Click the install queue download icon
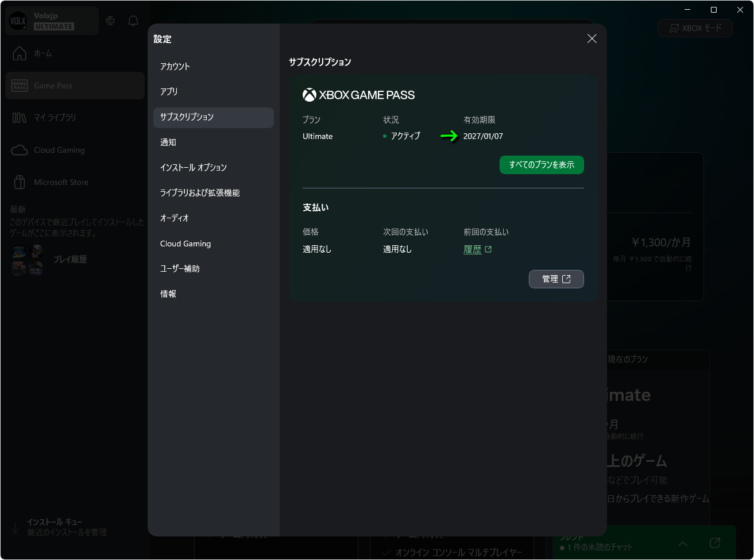 coord(15,527)
